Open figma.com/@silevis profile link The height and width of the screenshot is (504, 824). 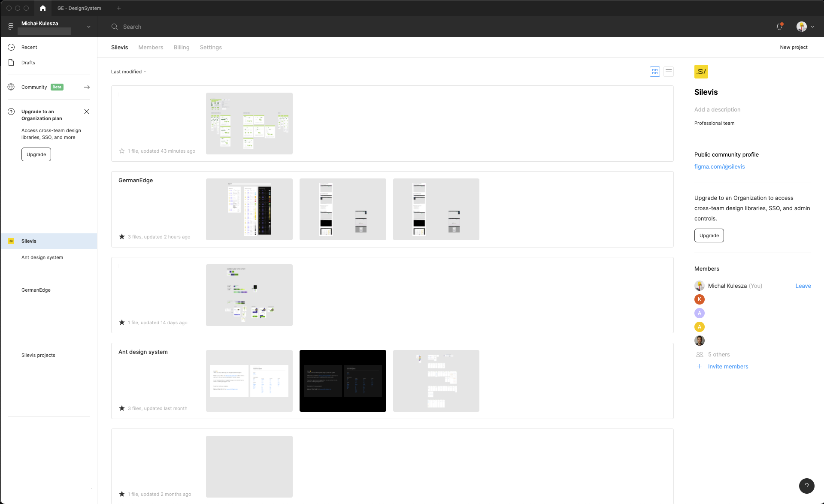click(x=719, y=166)
